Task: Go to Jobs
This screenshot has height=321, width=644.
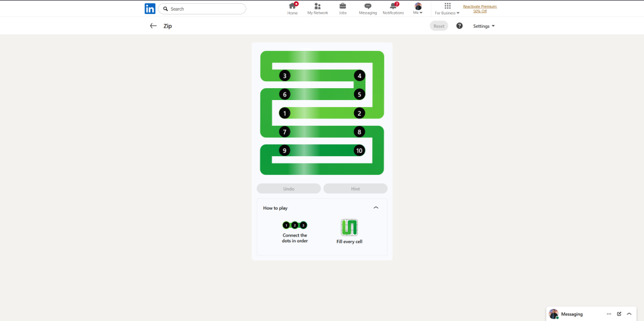Action: [x=343, y=8]
